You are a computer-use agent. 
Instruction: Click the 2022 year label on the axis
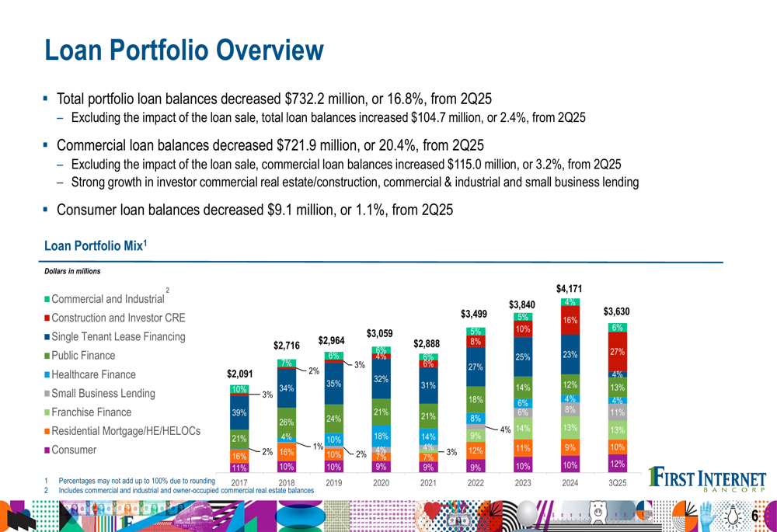click(x=476, y=482)
